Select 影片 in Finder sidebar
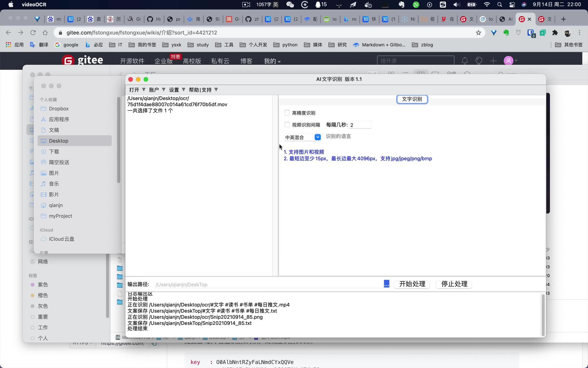The image size is (588, 368). tap(75, 194)
